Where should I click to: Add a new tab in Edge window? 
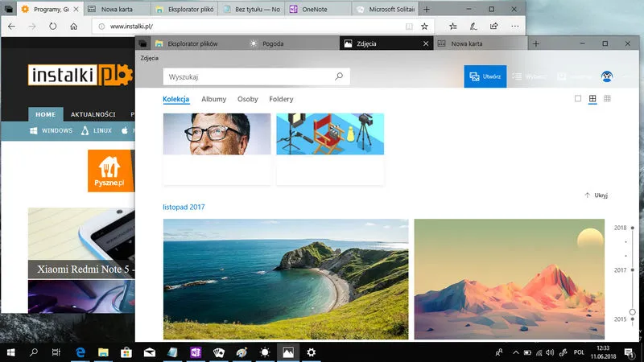[427, 9]
